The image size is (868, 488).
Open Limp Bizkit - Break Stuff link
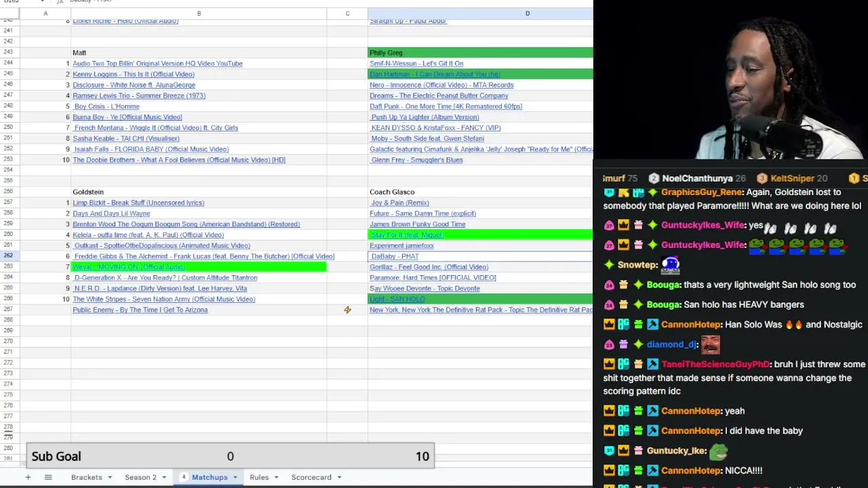click(138, 203)
